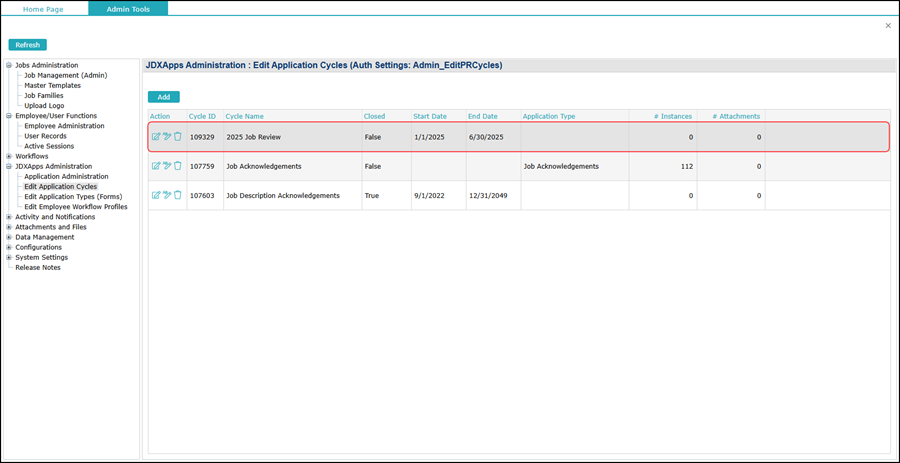The width and height of the screenshot is (900, 463).
Task: Delete the 2025 Job Review cycle via trash icon
Action: click(178, 137)
